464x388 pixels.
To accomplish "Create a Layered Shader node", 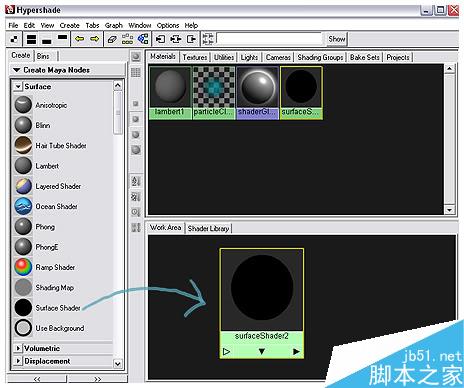I will pyautogui.click(x=48, y=186).
